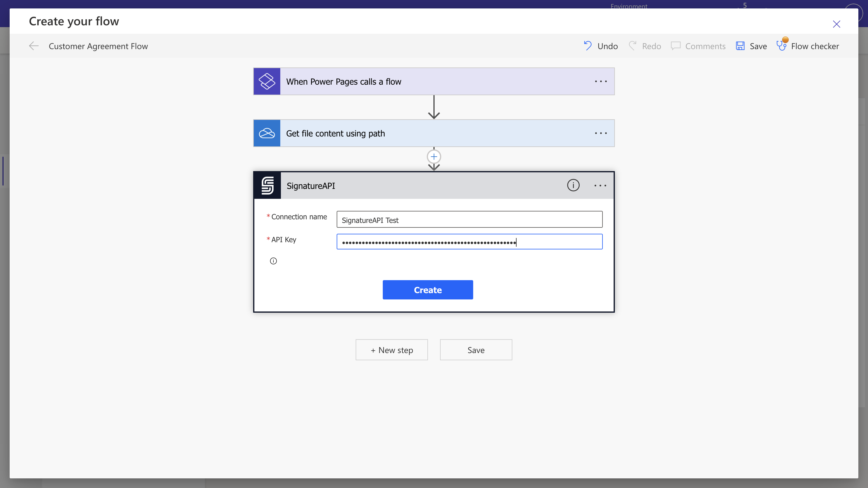Open the SignatureAPI card's ellipsis menu
This screenshot has width=868, height=488.
tap(600, 186)
